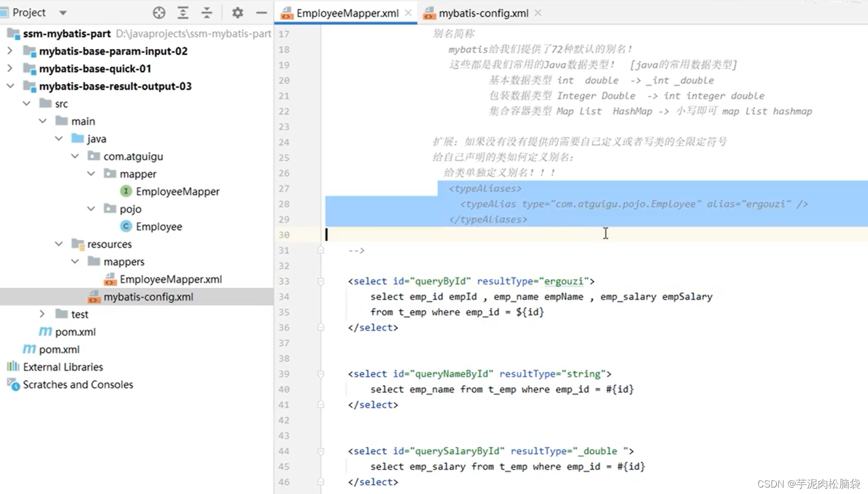This screenshot has height=494, width=868.
Task: Collapse the java folder
Action: coord(59,139)
